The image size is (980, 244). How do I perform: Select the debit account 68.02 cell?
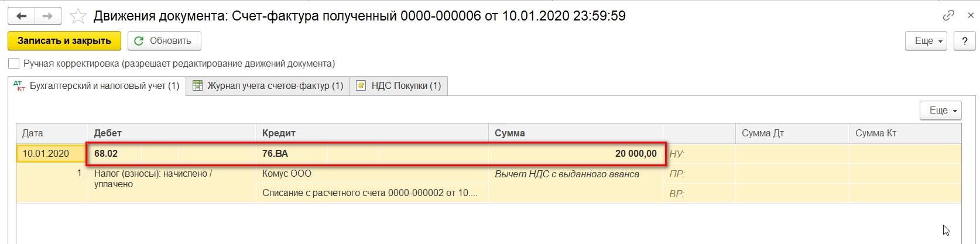106,154
